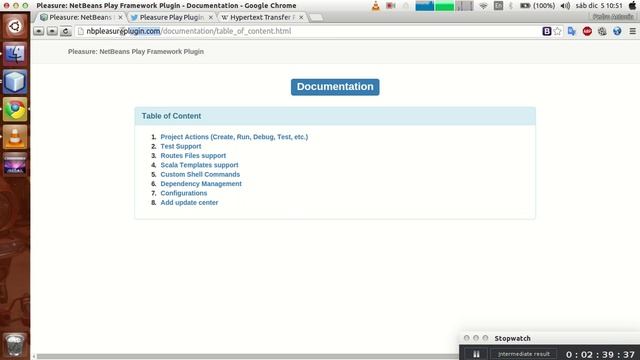Open the purple screen app in dock

pyautogui.click(x=15, y=164)
